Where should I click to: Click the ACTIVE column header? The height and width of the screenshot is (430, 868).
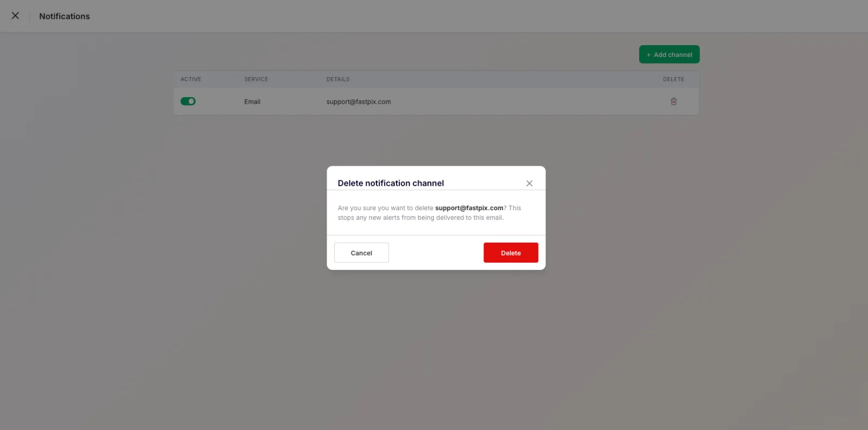191,79
